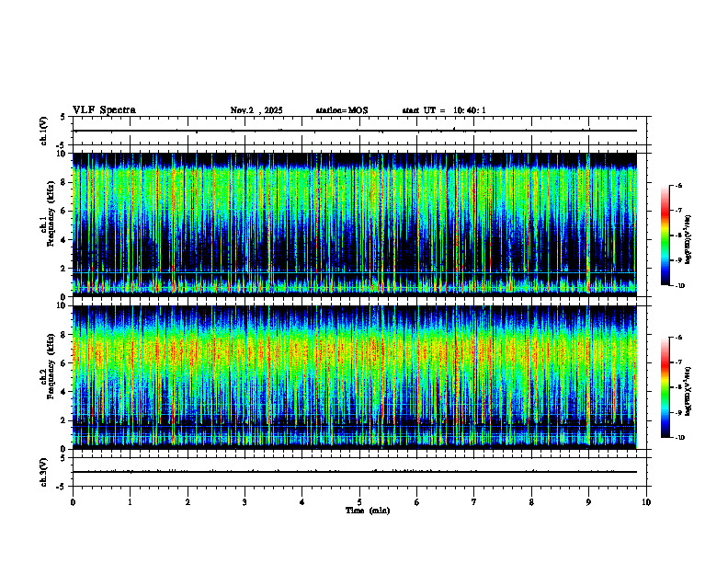Click time axis tick label "1"

130,502
